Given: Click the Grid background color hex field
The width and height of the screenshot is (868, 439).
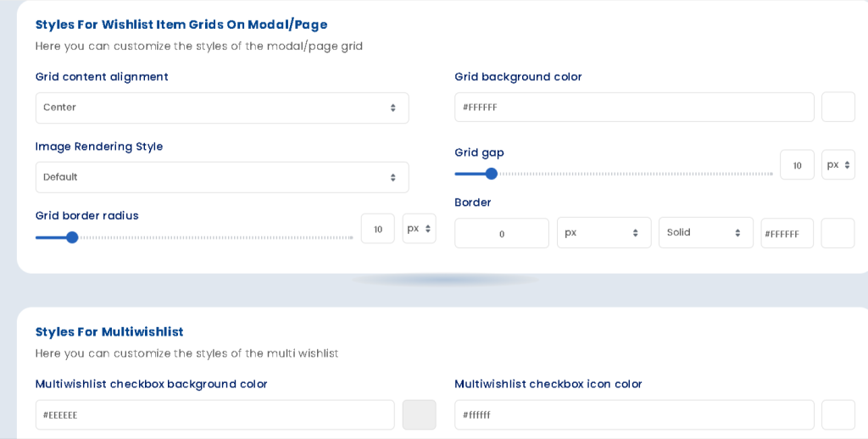Looking at the screenshot, I should pyautogui.click(x=633, y=108).
